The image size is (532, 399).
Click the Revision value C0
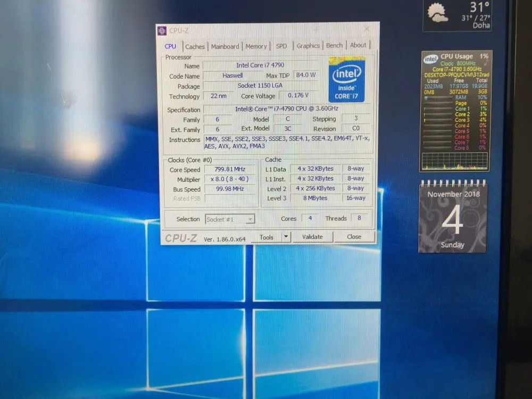click(356, 128)
